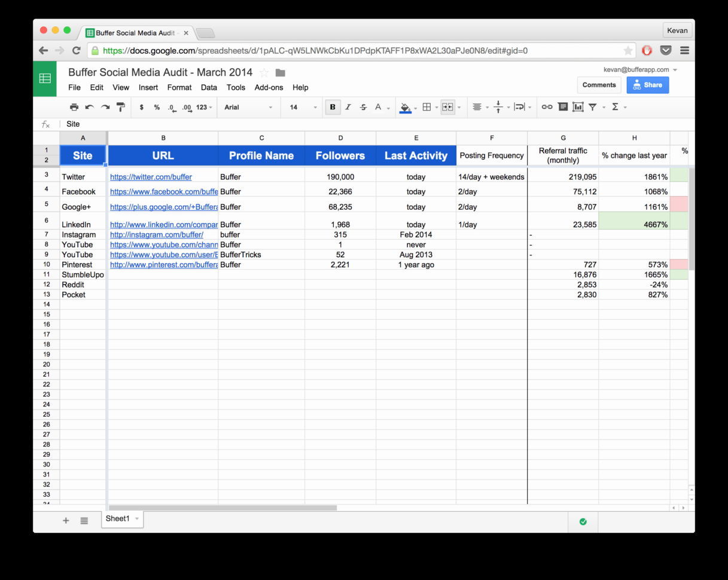Screen dimensions: 728x580
Task: Create a filter with the filter icon
Action: tap(592, 107)
